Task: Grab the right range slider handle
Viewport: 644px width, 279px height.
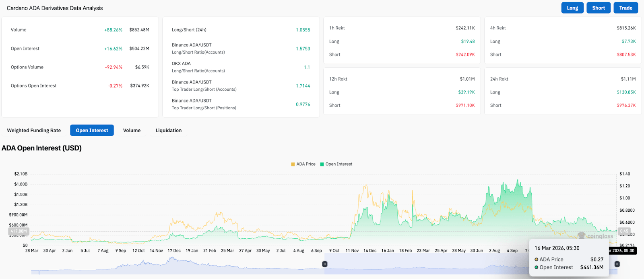Action: click(617, 264)
